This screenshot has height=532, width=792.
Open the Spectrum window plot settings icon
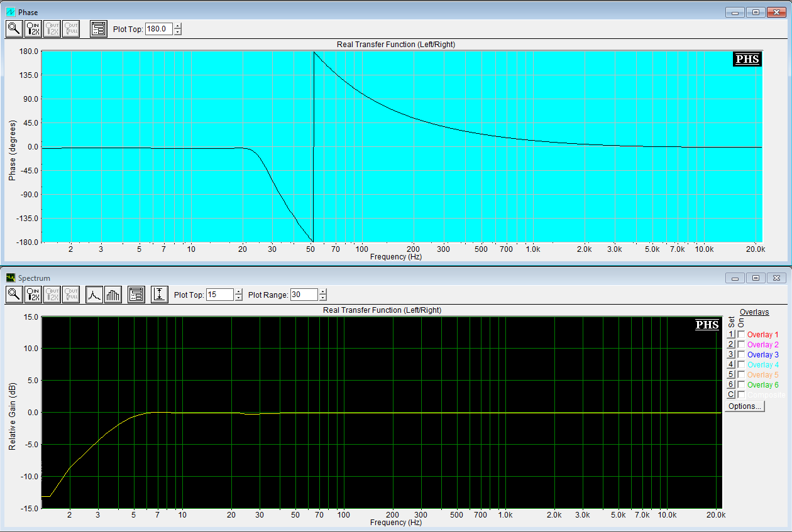tap(136, 294)
